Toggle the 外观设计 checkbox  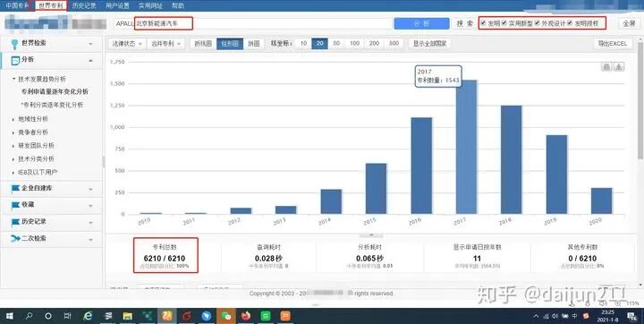(538, 23)
